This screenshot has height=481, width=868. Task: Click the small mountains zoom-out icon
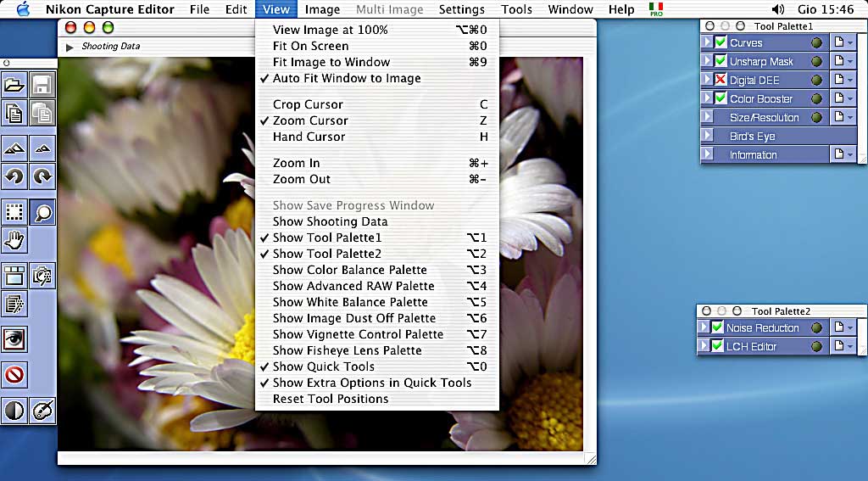tap(42, 148)
